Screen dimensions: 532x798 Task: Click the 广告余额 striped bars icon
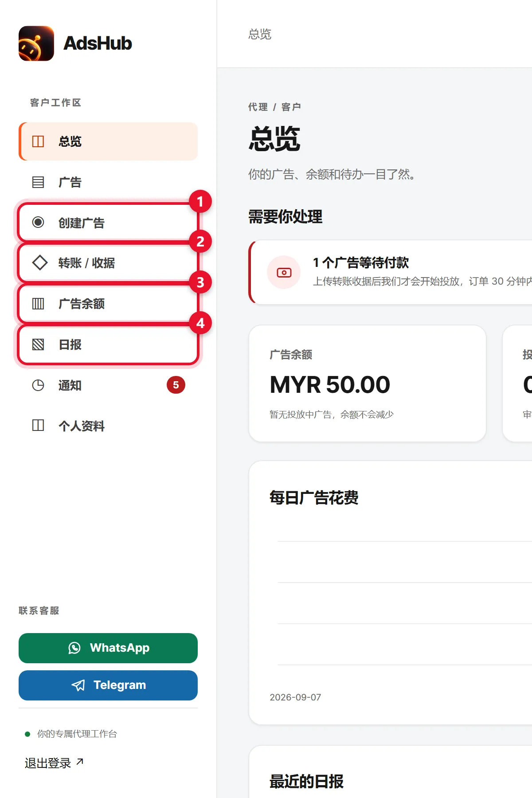38,304
